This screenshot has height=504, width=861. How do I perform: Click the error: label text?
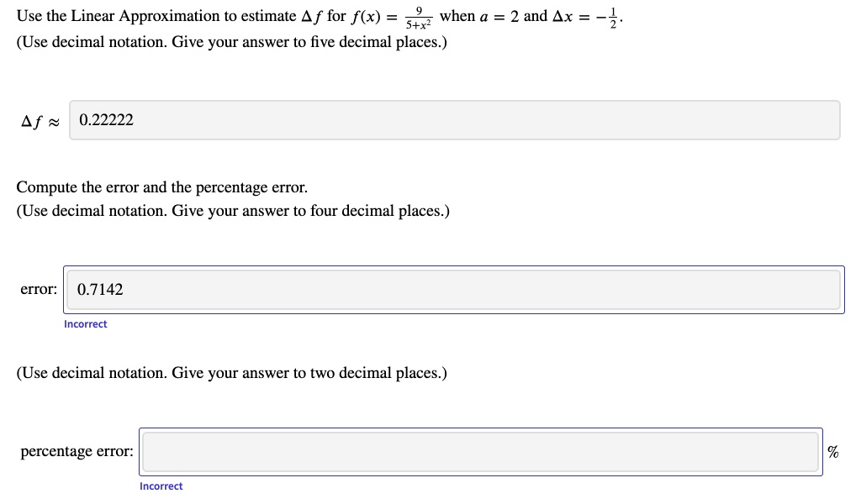[38, 289]
